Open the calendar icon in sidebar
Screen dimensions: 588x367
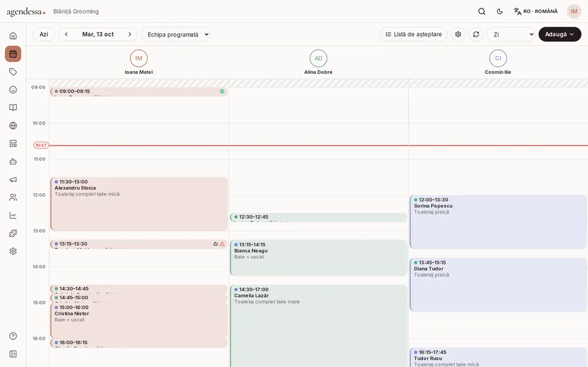click(13, 54)
